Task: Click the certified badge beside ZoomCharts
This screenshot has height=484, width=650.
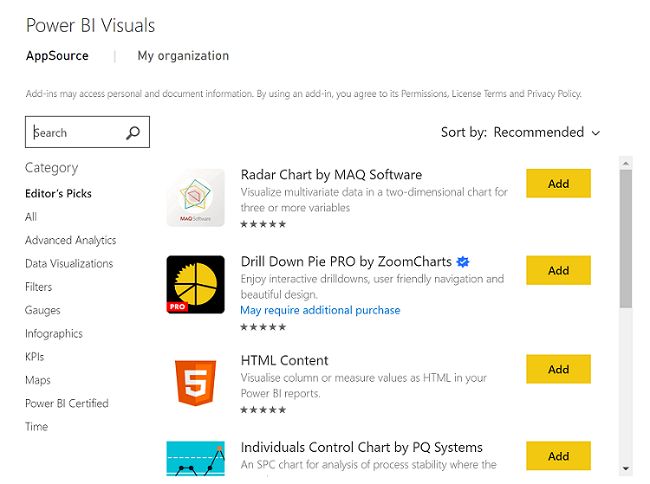Action: coord(463,261)
